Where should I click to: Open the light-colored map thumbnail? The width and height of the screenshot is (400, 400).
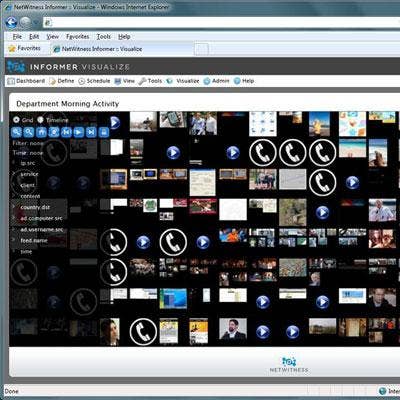pyautogui.click(x=203, y=182)
